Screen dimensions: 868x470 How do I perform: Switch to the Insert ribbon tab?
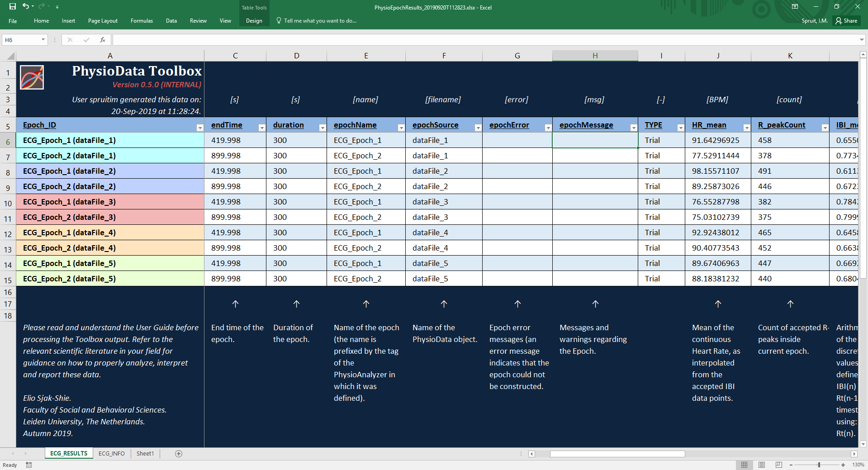68,21
